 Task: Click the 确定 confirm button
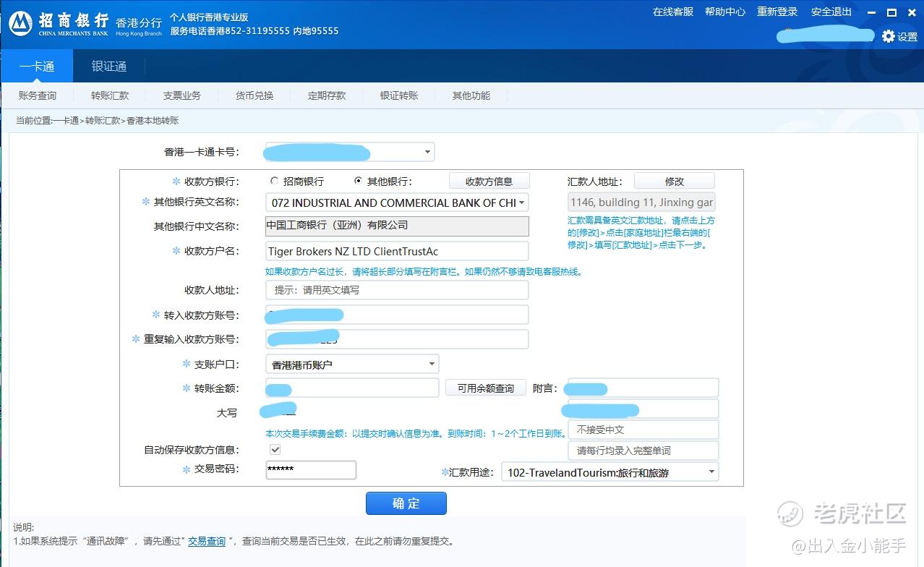(406, 503)
